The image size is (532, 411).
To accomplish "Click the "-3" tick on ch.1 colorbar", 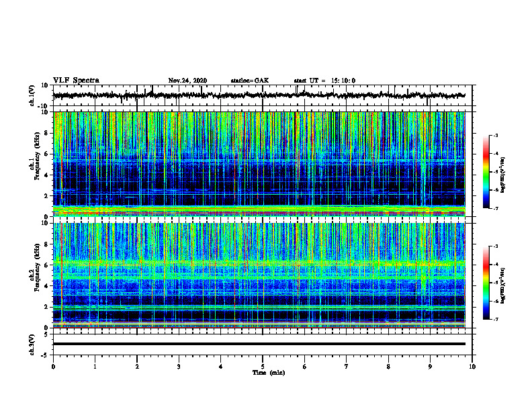I will (x=495, y=135).
